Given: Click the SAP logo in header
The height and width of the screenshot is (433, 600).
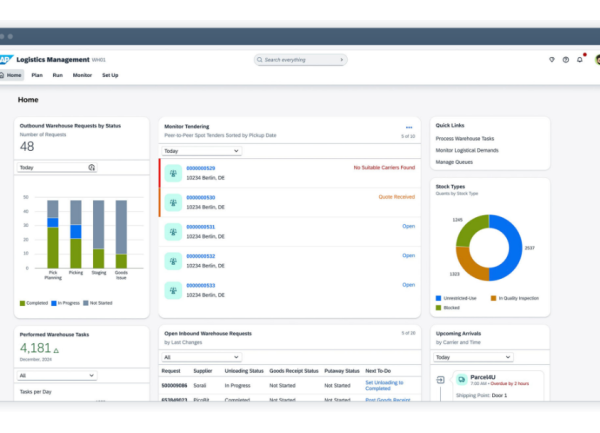Looking at the screenshot, I should tap(5, 59).
